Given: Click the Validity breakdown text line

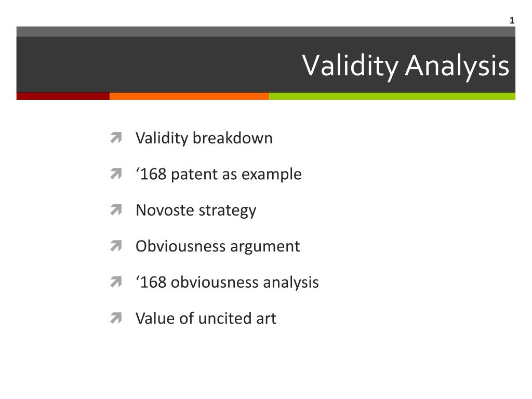Looking at the screenshot, I should [x=204, y=138].
